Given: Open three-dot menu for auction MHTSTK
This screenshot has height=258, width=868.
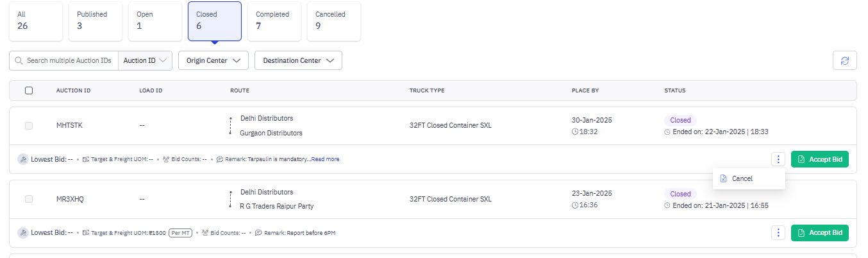Looking at the screenshot, I should [x=778, y=159].
